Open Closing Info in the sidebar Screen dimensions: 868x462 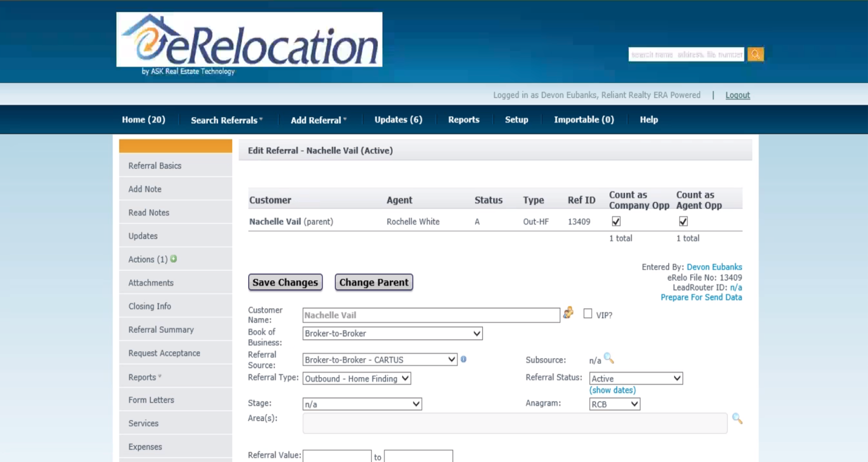[x=150, y=306]
